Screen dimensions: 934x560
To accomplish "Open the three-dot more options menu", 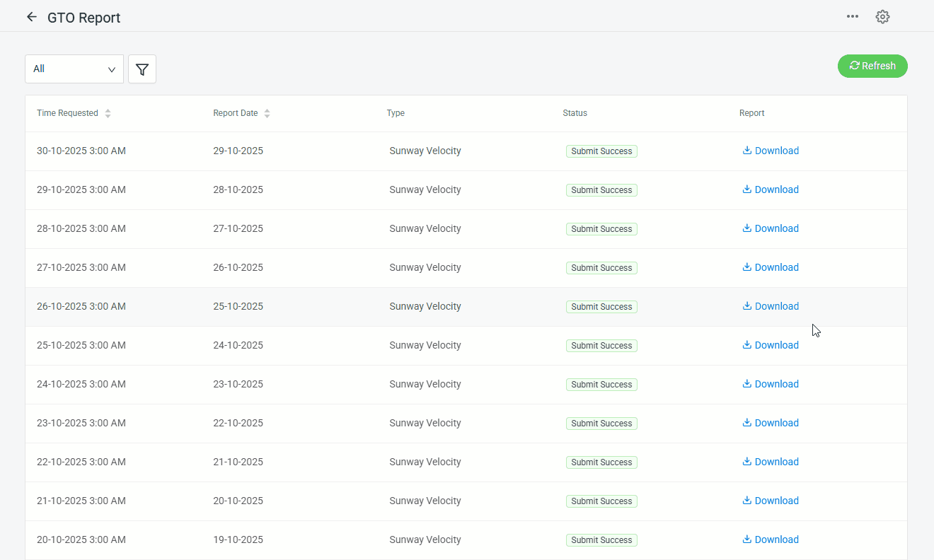I will click(x=853, y=17).
